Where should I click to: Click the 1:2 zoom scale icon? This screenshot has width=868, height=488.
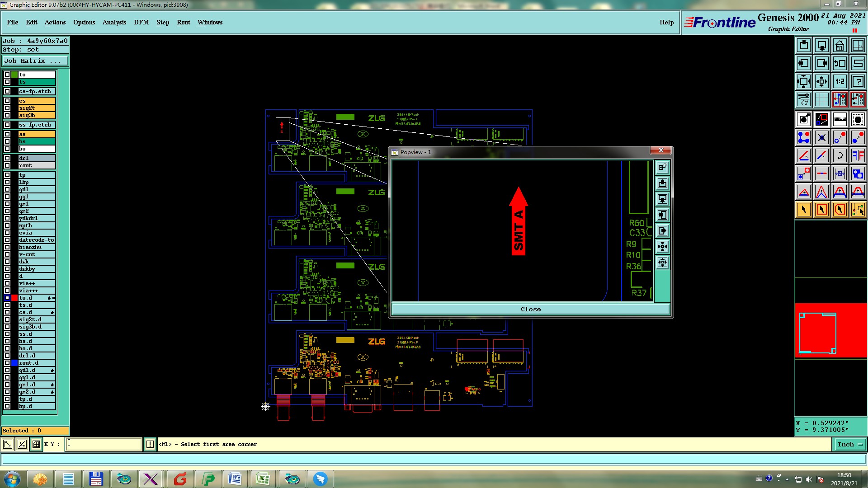840,82
